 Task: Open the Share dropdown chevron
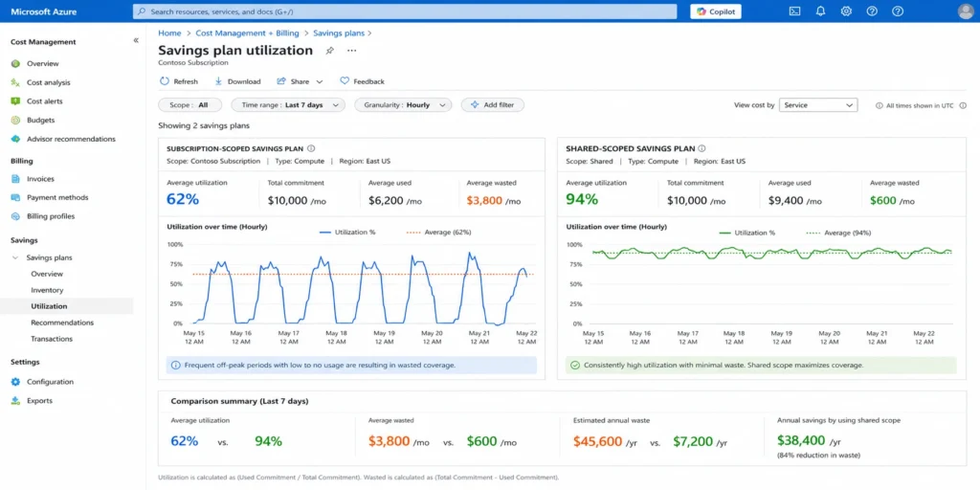[x=320, y=82]
